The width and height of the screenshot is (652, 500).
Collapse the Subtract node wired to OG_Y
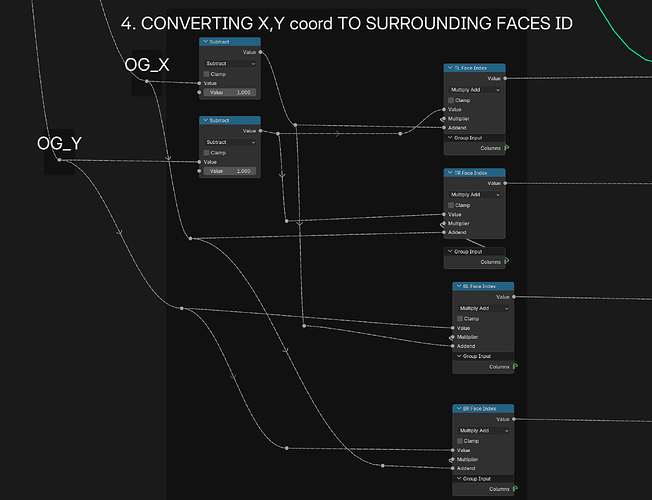click(205, 120)
